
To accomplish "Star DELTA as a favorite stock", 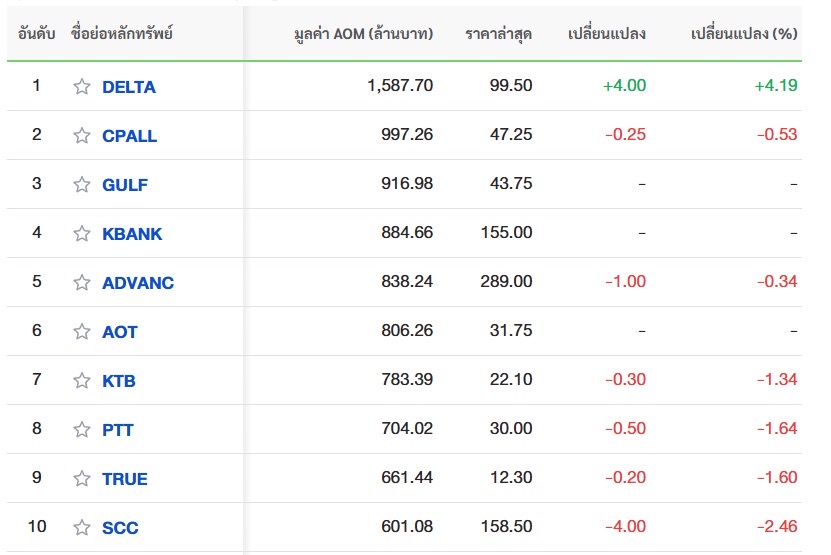I will coord(82,87).
